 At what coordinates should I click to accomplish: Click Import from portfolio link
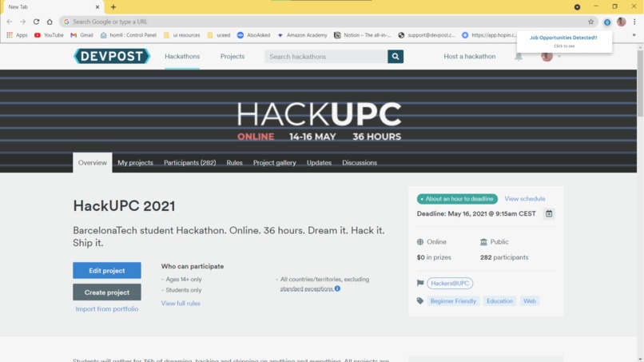107,309
